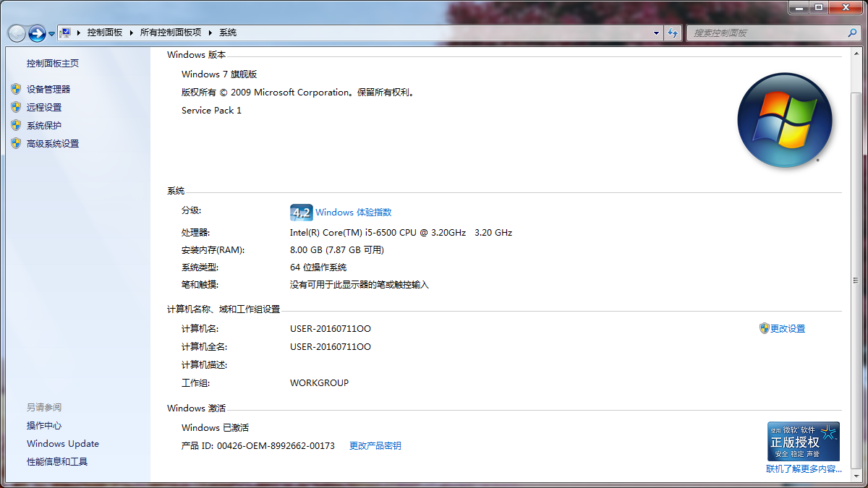Select 系统 in the address breadcrumb
This screenshot has height=488, width=868.
click(228, 33)
